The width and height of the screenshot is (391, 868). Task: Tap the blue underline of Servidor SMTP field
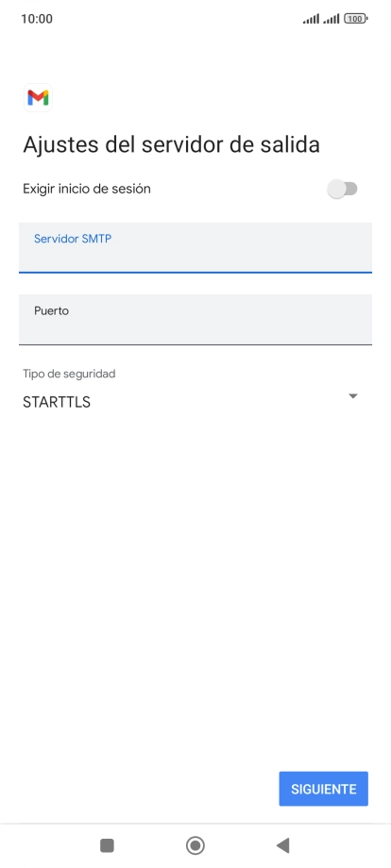(x=195, y=272)
